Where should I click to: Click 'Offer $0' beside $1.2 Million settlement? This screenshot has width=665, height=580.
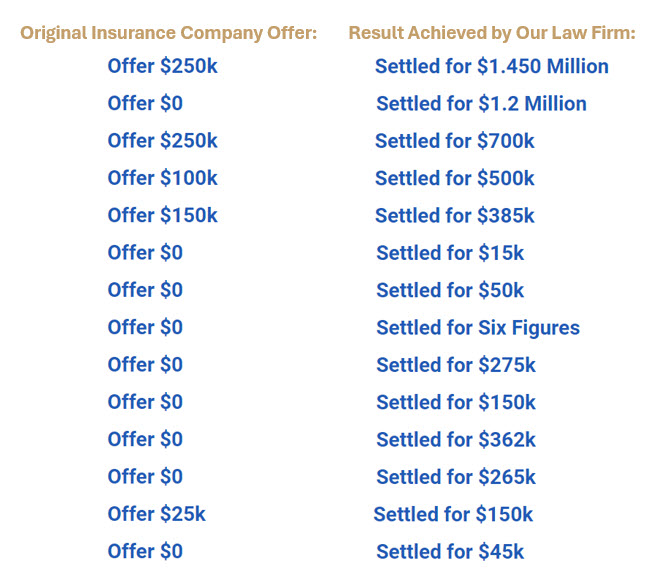tap(145, 103)
